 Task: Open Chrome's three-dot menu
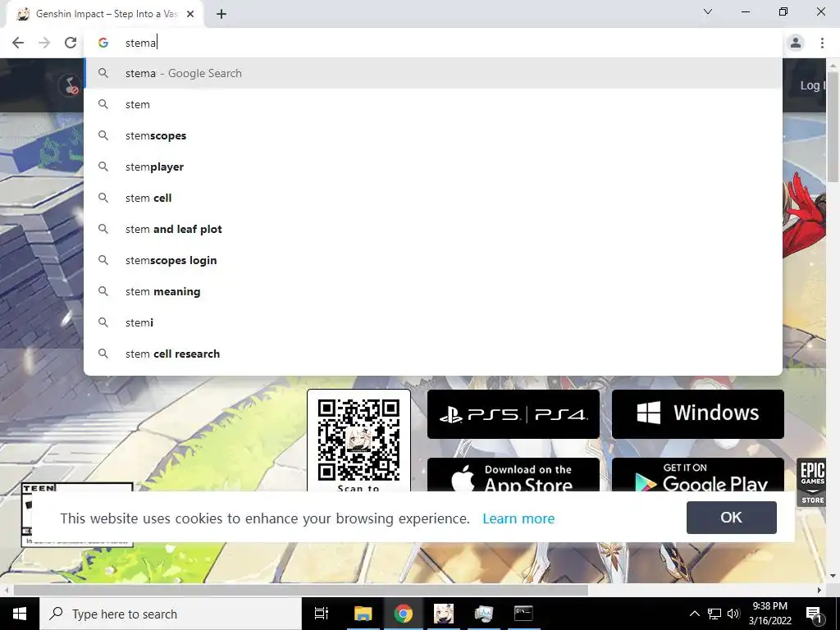point(822,43)
